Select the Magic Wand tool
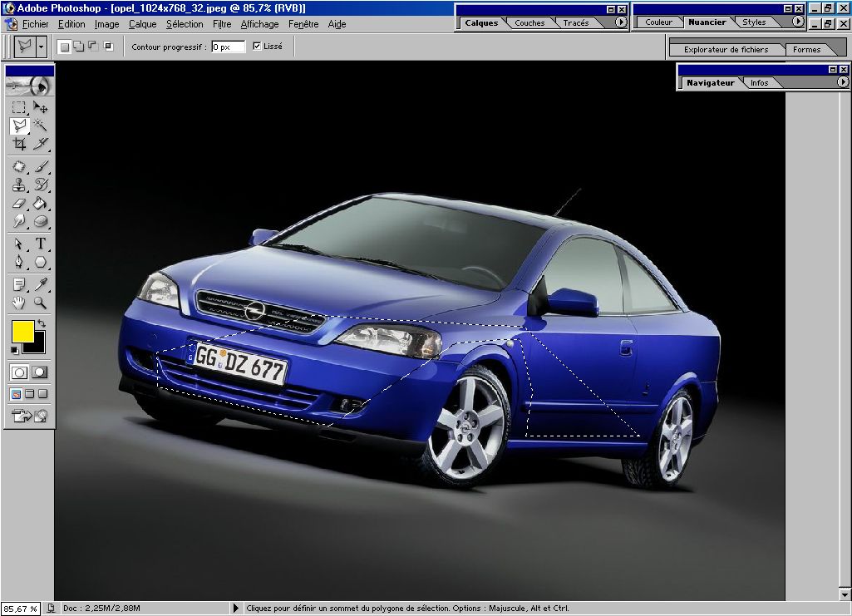 40,126
